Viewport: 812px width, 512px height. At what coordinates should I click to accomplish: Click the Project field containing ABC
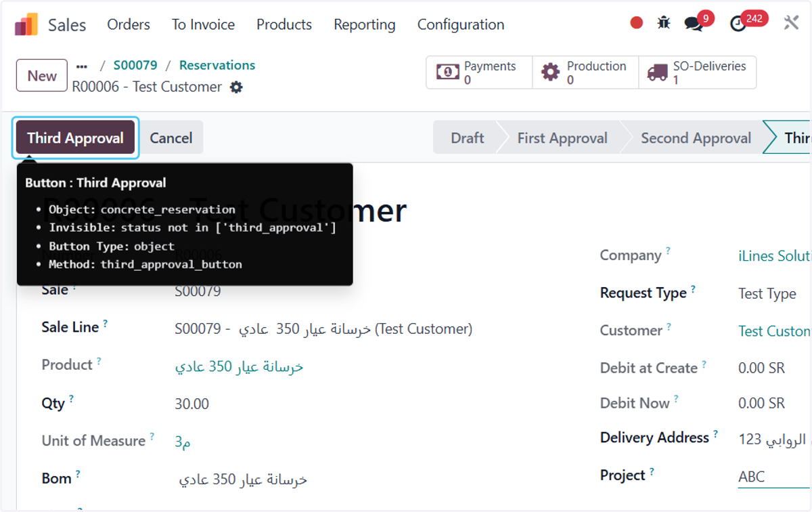[x=775, y=477]
